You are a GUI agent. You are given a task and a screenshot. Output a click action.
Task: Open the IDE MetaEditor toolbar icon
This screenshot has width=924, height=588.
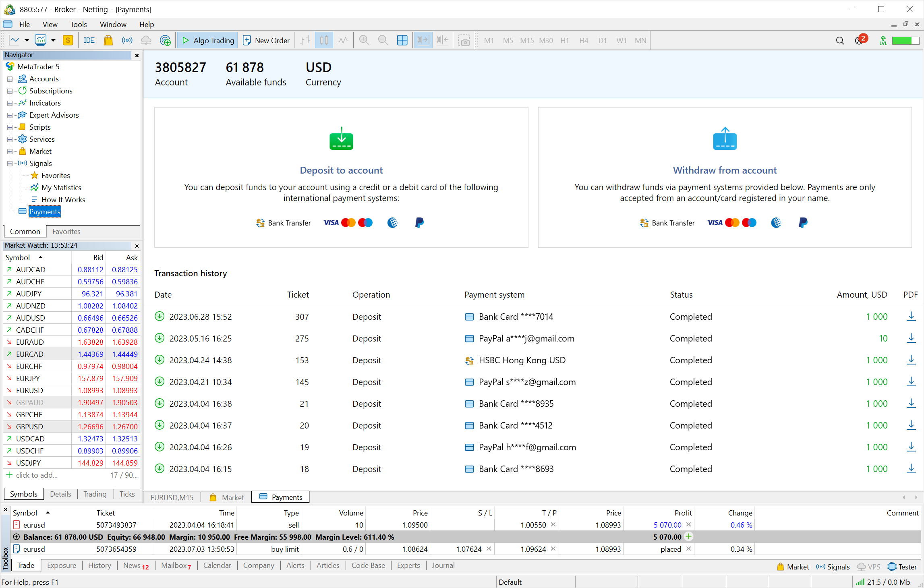(89, 40)
